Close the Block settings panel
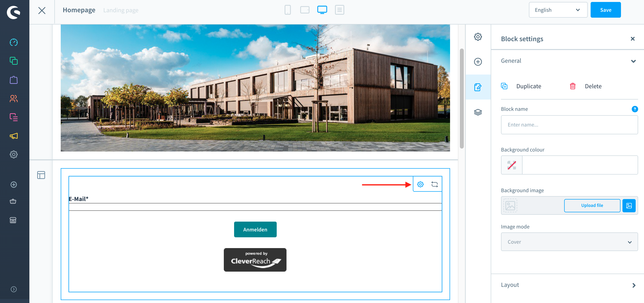Screen dimensions: 644x303 [632, 39]
